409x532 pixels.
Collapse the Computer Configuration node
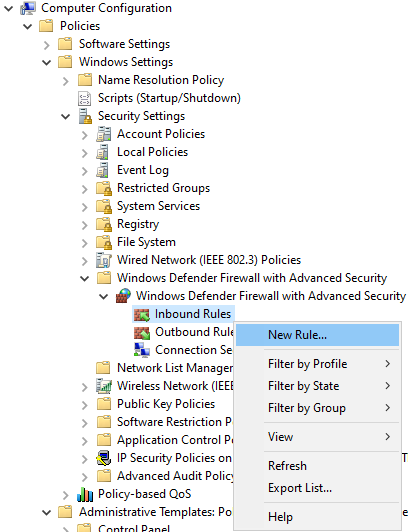(x=8, y=8)
